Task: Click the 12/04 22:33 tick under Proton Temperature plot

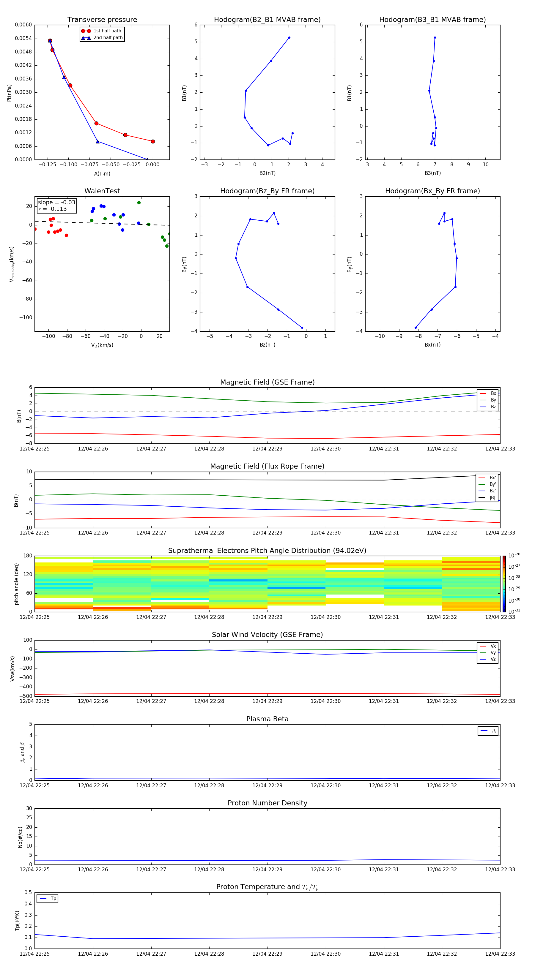Action: (500, 954)
